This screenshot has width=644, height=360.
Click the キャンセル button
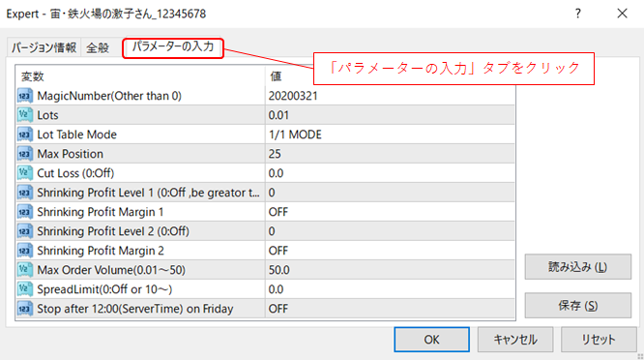point(515,340)
